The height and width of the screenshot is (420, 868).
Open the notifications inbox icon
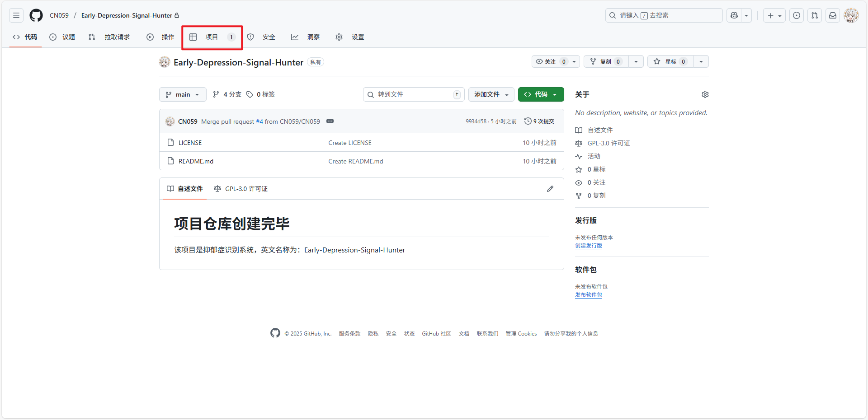[833, 15]
